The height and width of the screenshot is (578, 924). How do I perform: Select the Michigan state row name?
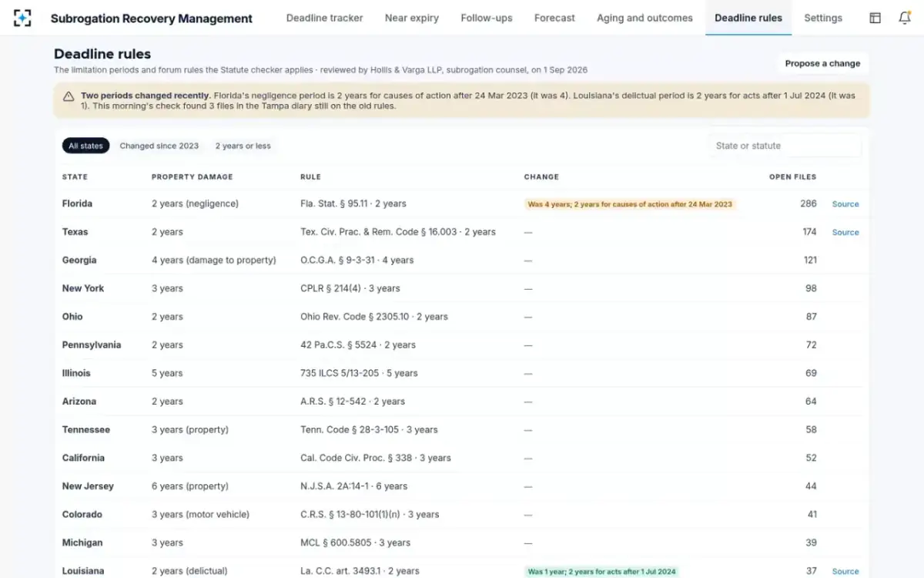[82, 543]
